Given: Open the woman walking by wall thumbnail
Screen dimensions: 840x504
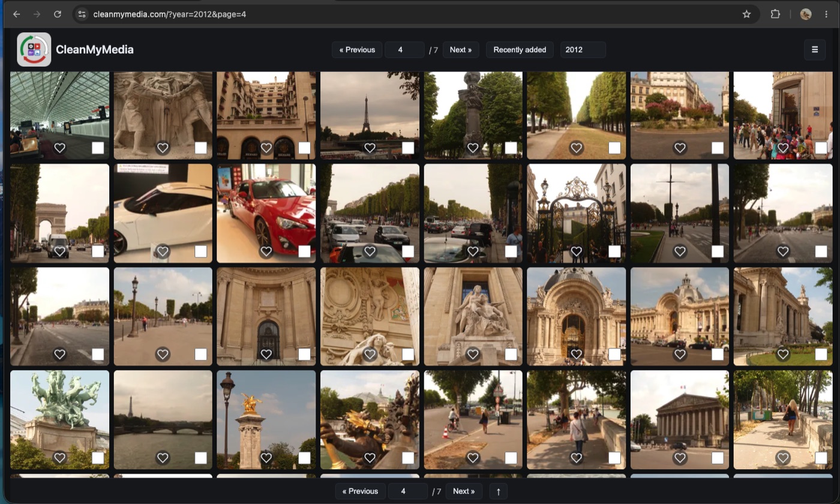Looking at the screenshot, I should point(783,419).
